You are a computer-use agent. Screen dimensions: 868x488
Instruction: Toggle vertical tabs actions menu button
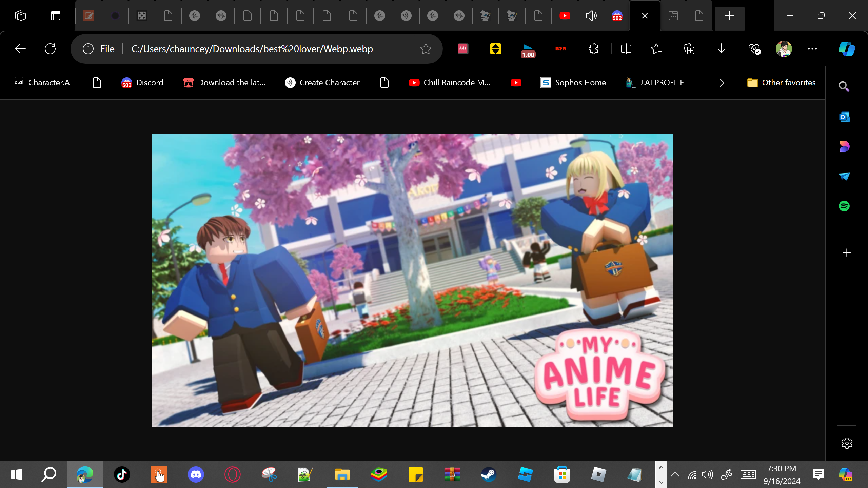point(56,16)
